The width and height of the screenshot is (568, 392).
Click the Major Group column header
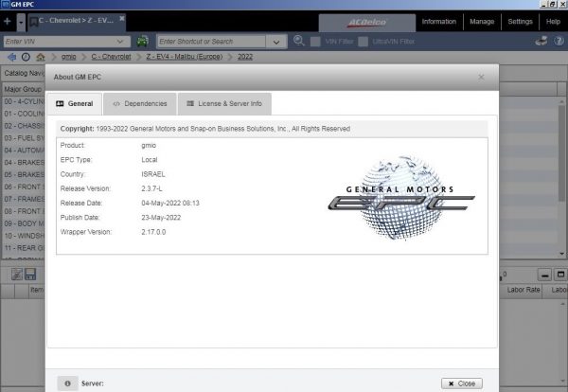coord(23,89)
